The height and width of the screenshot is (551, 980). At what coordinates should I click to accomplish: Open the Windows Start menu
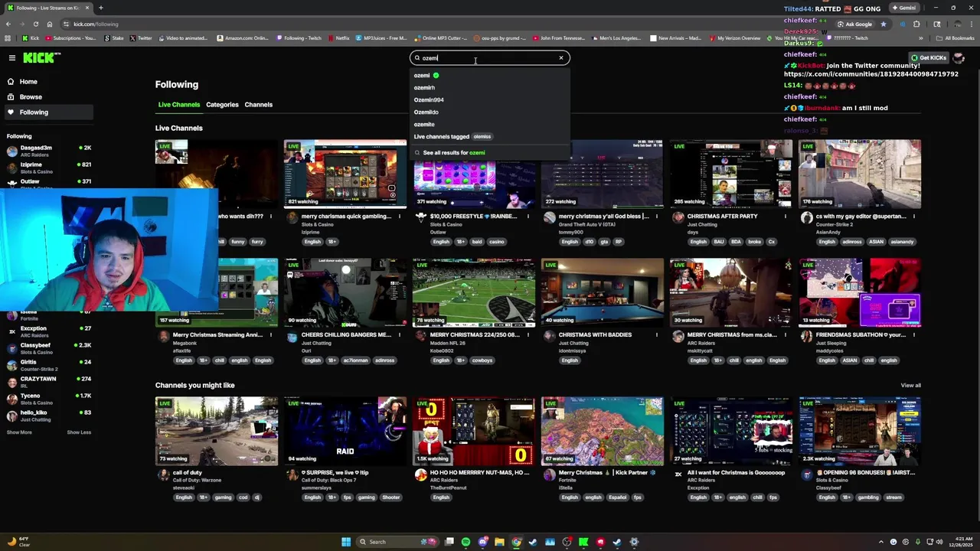coord(346,542)
